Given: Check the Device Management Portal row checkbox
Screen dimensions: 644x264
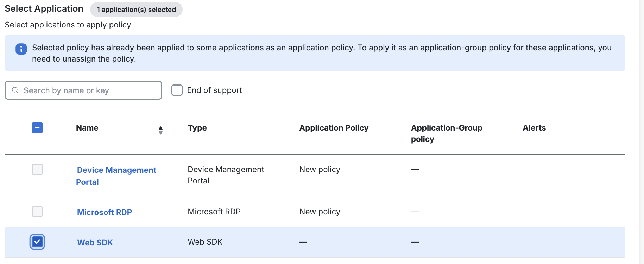Looking at the screenshot, I should coord(37,169).
